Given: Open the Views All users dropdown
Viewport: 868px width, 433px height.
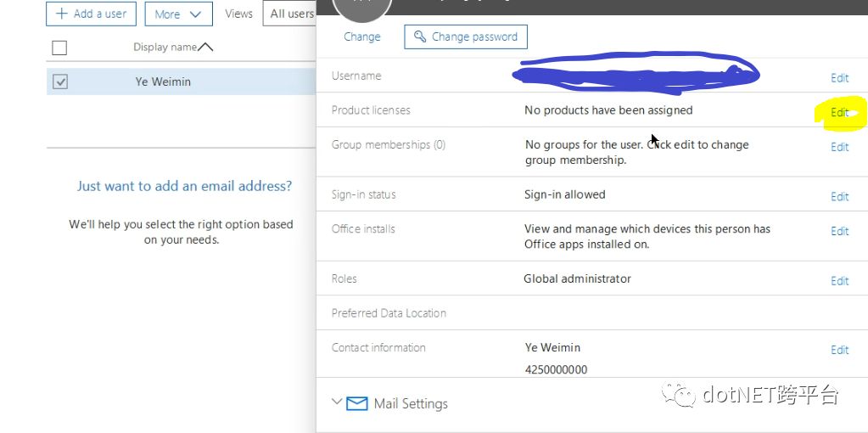Looking at the screenshot, I should 290,14.
